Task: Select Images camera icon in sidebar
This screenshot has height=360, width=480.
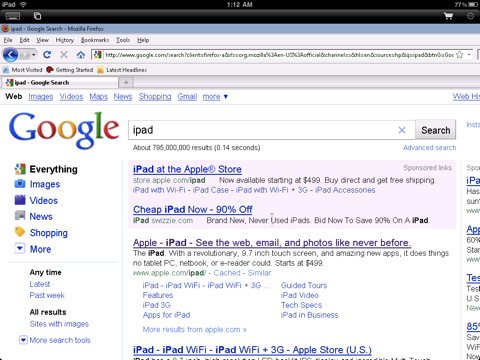Action: [20, 184]
